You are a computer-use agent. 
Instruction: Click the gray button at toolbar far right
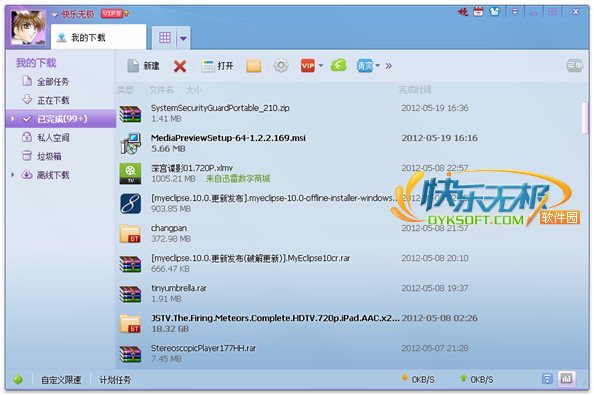pos(574,66)
